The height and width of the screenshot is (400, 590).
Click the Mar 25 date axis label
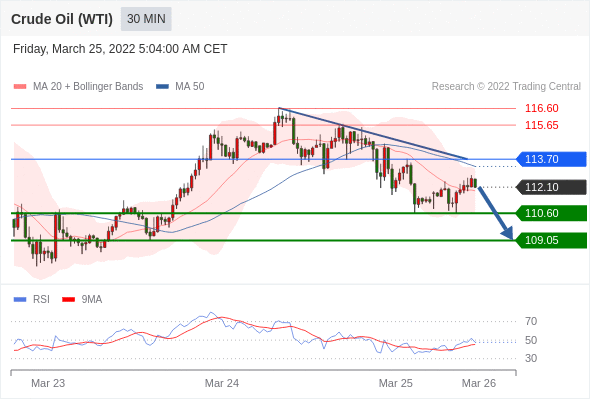(x=395, y=383)
